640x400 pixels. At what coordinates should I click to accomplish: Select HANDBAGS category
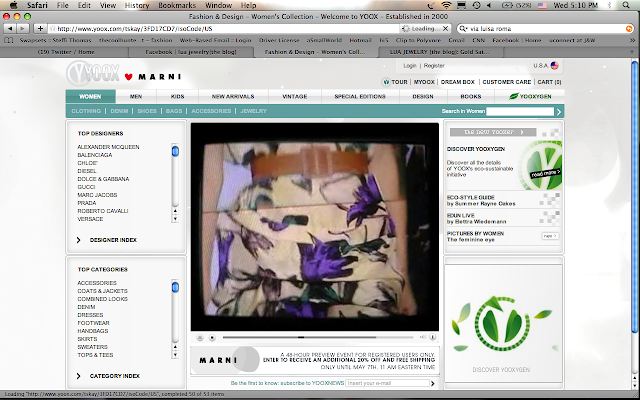[x=93, y=331]
